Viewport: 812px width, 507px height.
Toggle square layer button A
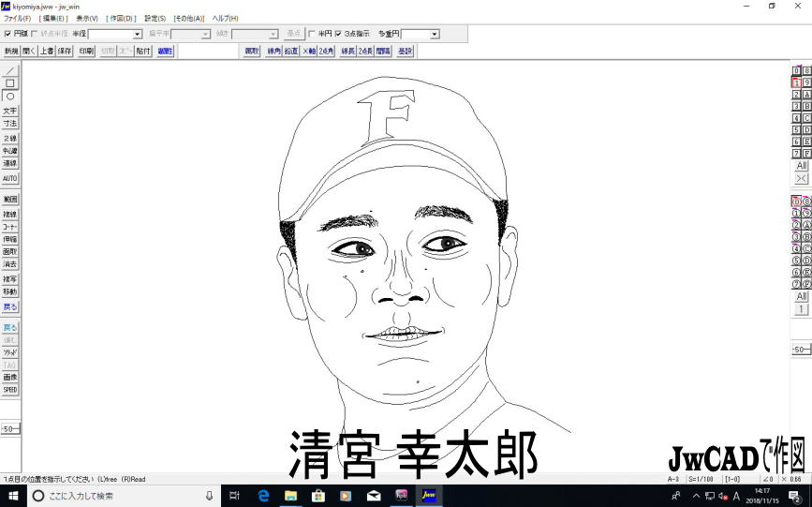tap(806, 95)
